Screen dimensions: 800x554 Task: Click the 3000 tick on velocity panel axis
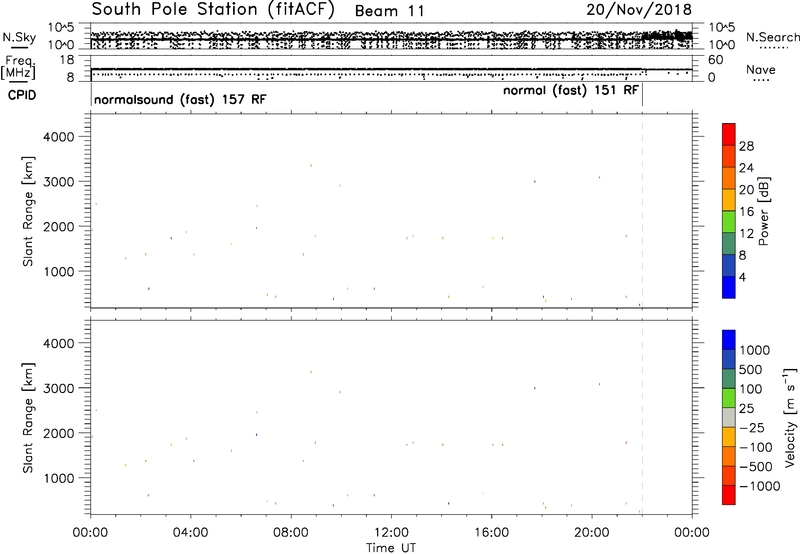(59, 388)
